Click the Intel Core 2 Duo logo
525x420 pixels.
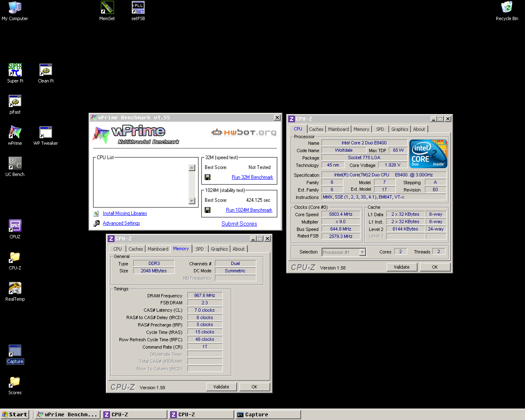(429, 153)
